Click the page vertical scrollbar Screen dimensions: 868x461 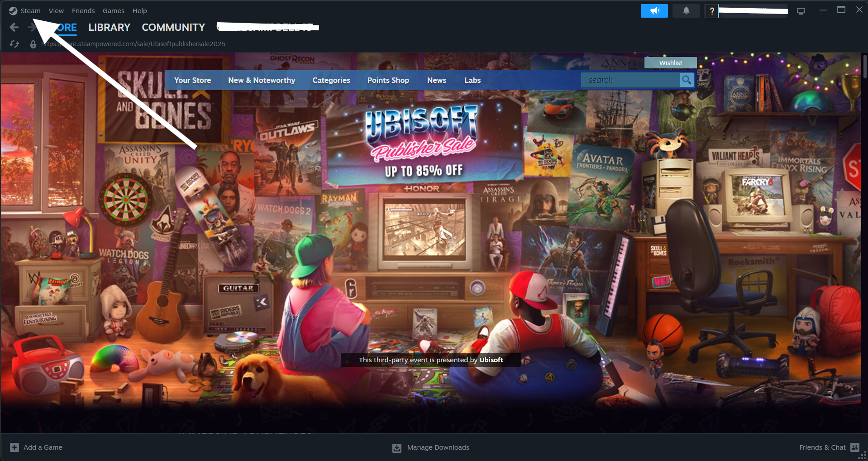pyautogui.click(x=865, y=67)
